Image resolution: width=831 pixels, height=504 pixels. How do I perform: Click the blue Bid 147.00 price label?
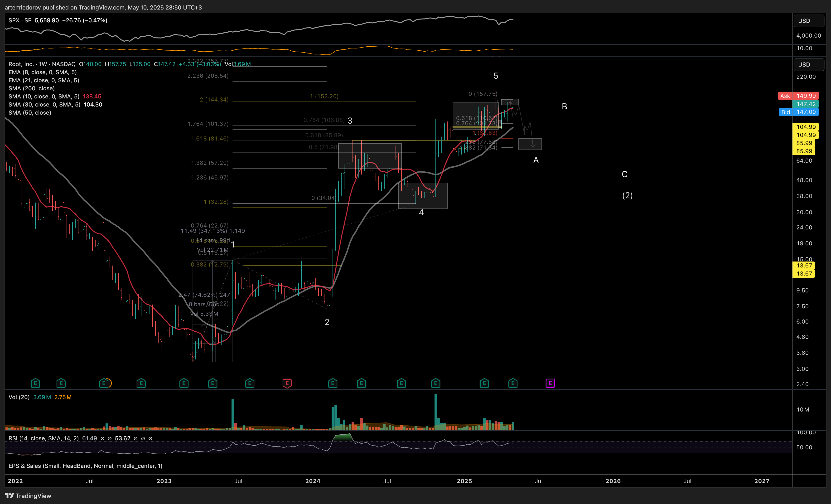(798, 112)
